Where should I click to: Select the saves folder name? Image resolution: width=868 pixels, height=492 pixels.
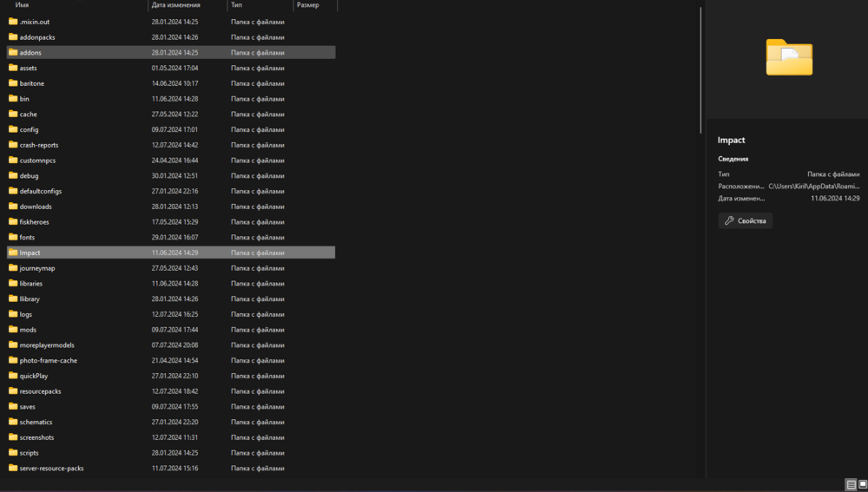pos(27,406)
